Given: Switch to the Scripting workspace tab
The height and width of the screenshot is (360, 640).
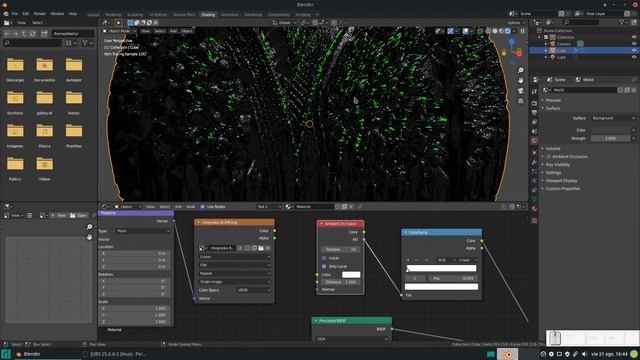Looking at the screenshot, I should pos(303,15).
